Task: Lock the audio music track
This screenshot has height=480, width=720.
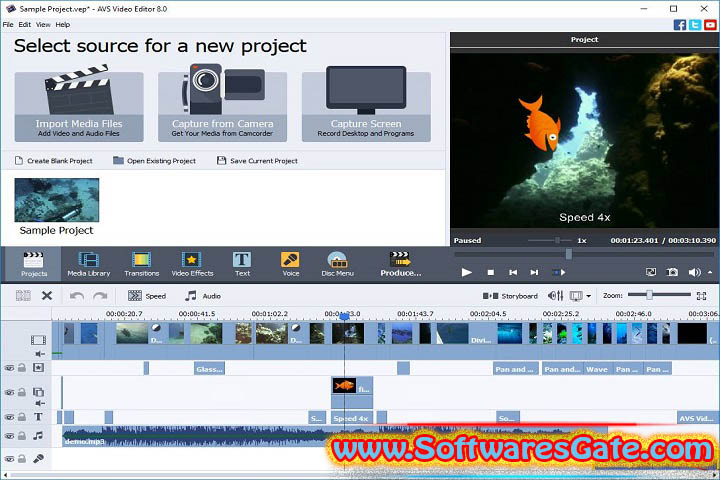Action: click(22, 435)
